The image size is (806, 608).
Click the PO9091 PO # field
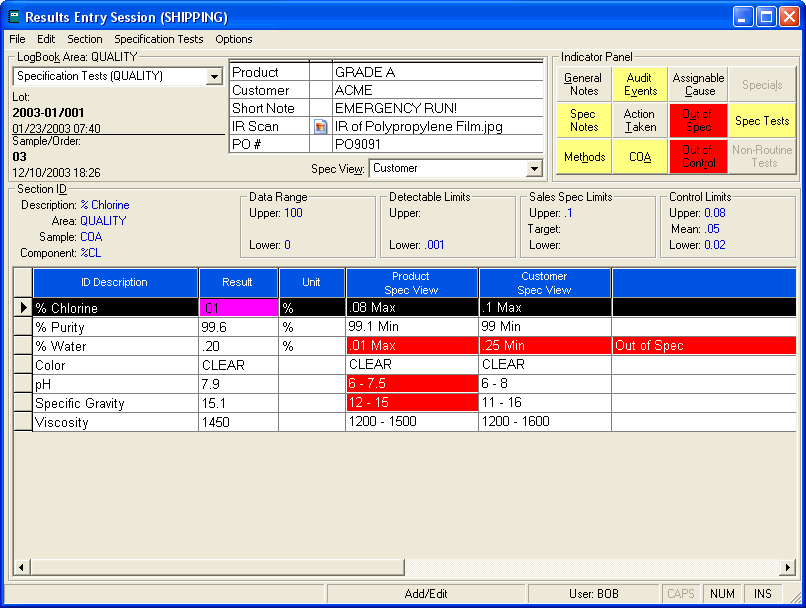[438, 144]
